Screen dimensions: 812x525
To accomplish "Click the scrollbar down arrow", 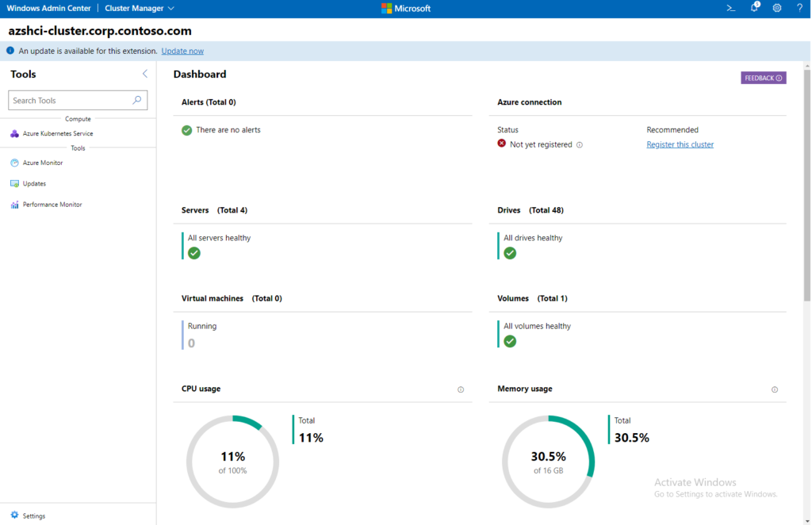I will point(806,521).
